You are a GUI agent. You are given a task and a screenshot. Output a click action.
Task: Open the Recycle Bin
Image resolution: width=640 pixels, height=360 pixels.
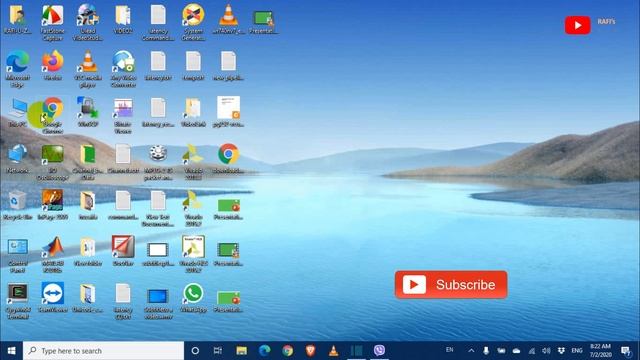pos(18,205)
